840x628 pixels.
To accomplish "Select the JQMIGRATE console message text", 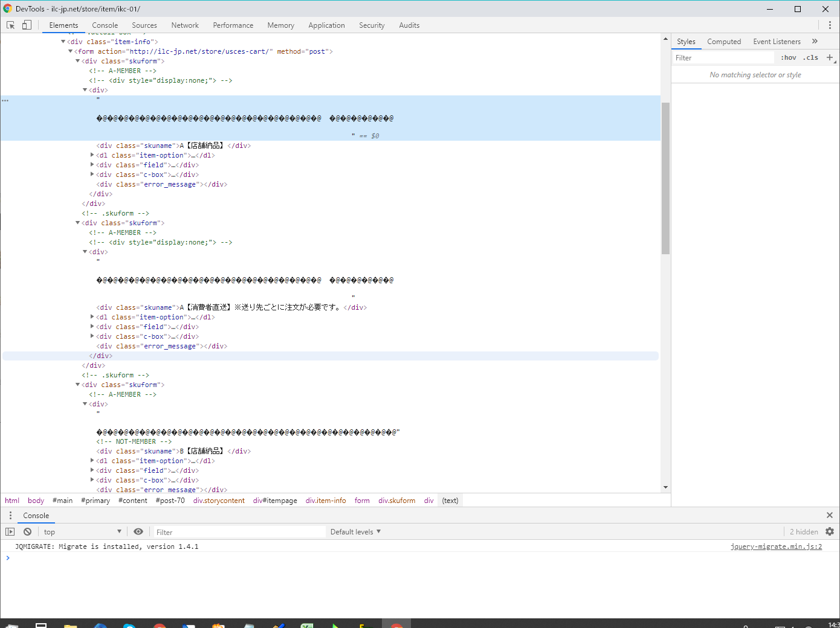I will (x=106, y=546).
